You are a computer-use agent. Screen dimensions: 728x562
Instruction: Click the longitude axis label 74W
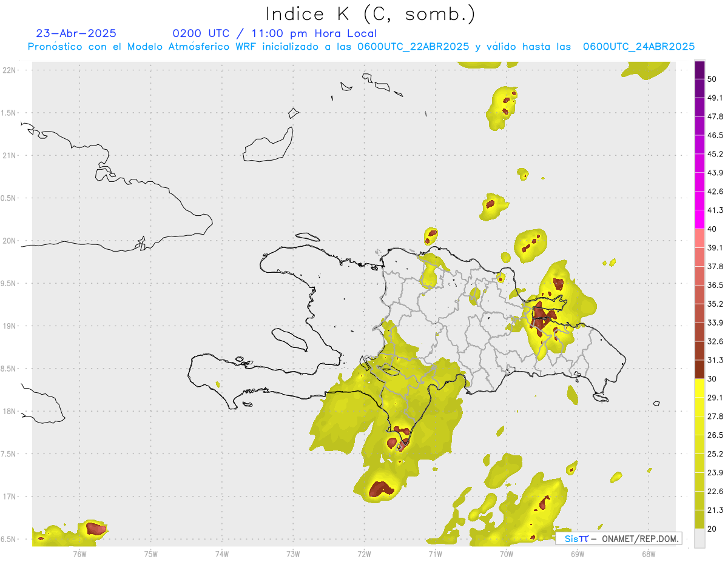pyautogui.click(x=222, y=554)
